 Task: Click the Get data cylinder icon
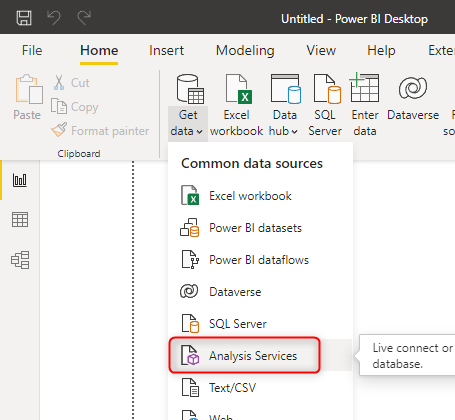tap(190, 89)
